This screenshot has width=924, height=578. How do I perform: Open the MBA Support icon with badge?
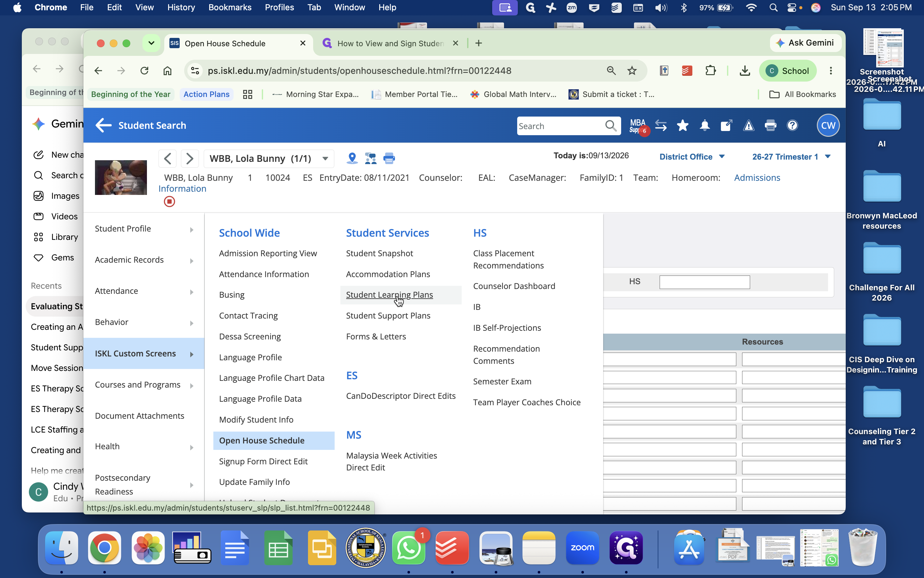coord(638,126)
